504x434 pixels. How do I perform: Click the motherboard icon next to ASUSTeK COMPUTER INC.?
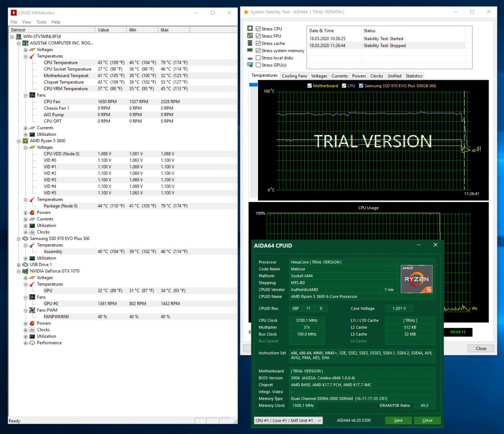[25, 43]
